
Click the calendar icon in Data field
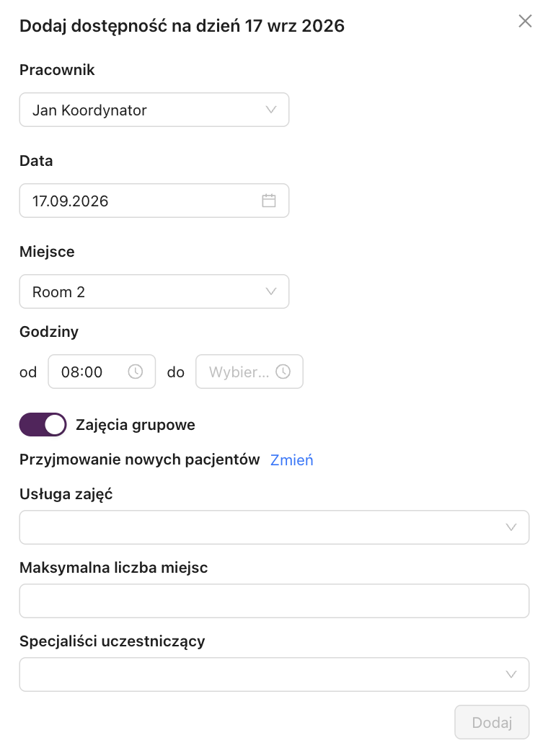(x=268, y=201)
